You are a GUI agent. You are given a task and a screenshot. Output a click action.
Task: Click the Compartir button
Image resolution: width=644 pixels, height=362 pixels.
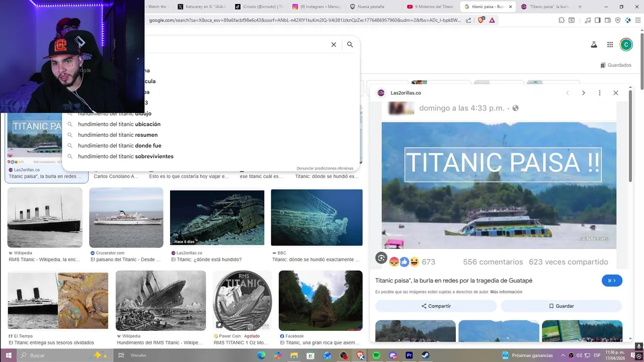436,306
